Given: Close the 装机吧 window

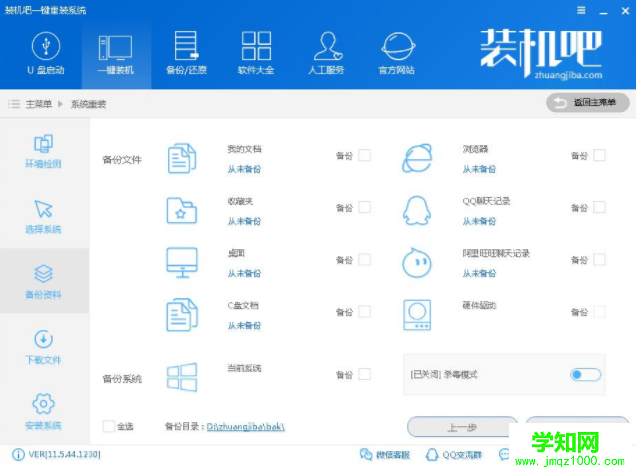Looking at the screenshot, I should [x=625, y=11].
